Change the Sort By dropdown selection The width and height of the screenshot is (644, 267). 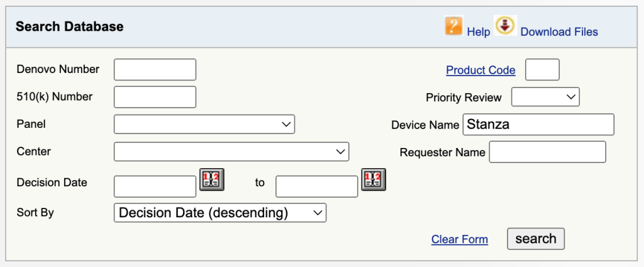point(220,213)
